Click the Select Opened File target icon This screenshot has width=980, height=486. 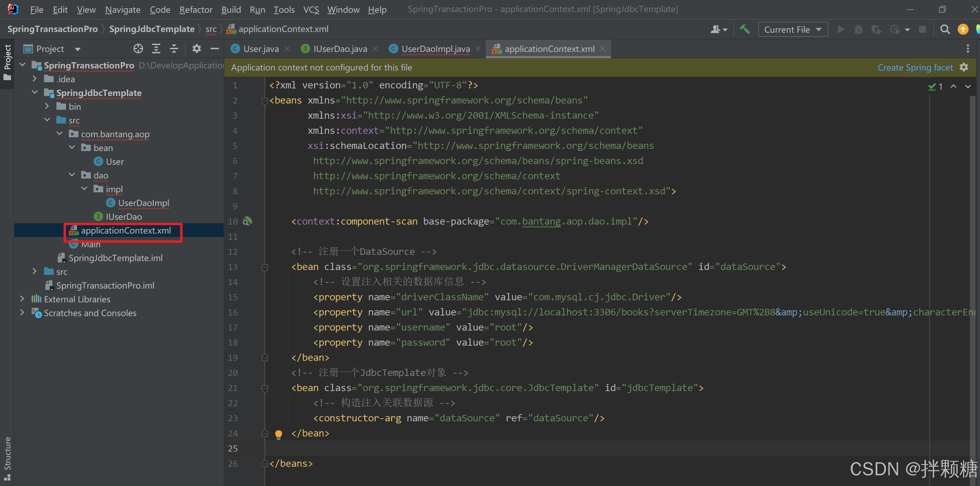tap(138, 49)
